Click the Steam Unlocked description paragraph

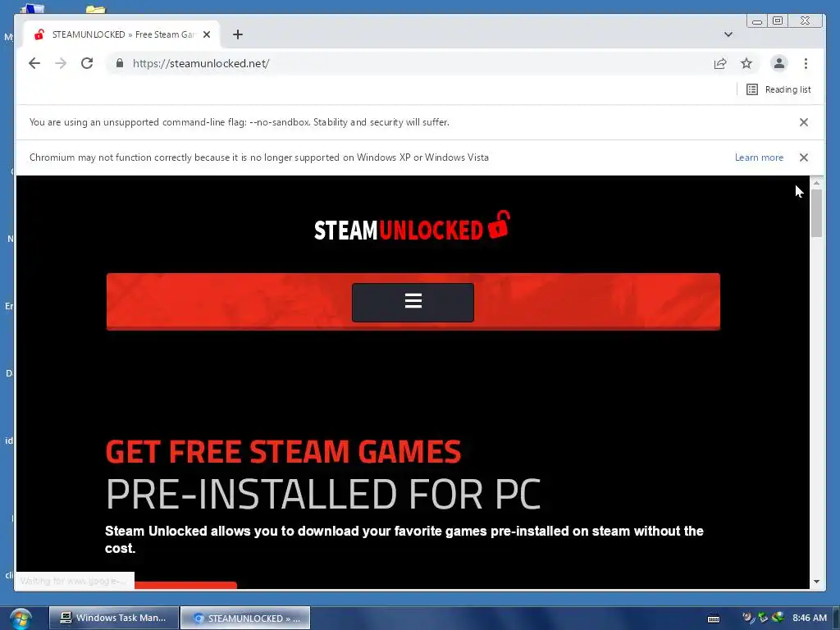[404, 540]
